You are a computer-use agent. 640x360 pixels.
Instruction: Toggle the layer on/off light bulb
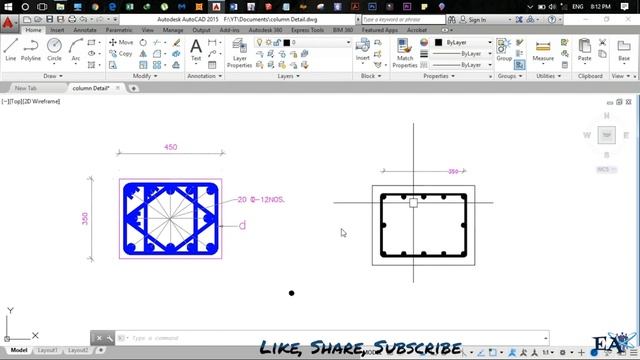[x=259, y=42]
